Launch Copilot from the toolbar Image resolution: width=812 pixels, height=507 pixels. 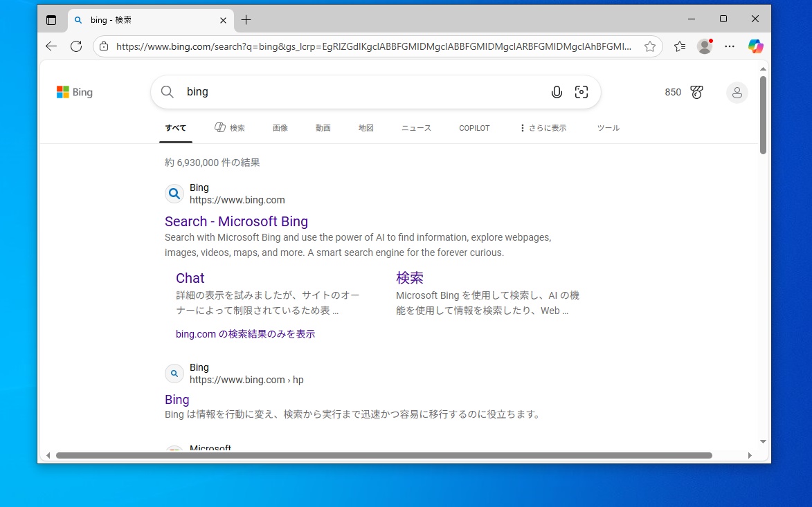tap(755, 46)
